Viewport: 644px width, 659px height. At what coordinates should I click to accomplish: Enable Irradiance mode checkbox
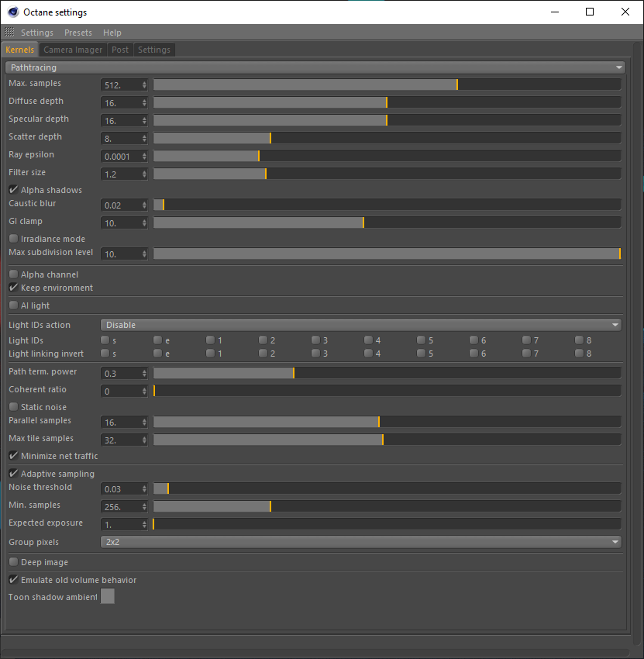click(13, 238)
